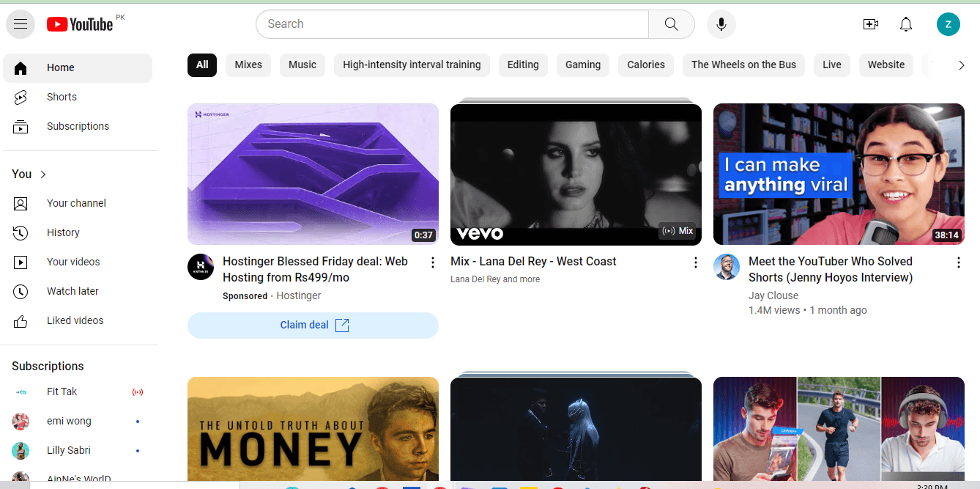Image resolution: width=980 pixels, height=489 pixels.
Task: Open the hamburger guide menu
Action: [x=21, y=24]
